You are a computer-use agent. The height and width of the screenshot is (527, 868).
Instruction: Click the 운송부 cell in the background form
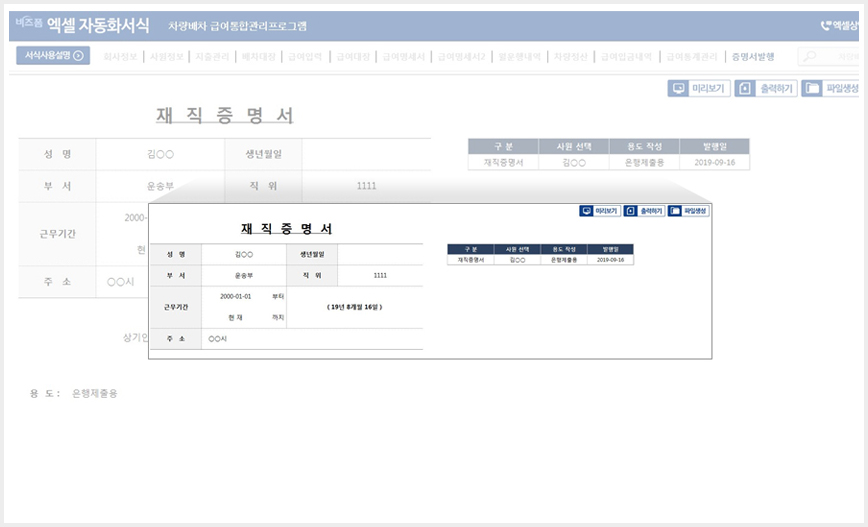(x=161, y=187)
